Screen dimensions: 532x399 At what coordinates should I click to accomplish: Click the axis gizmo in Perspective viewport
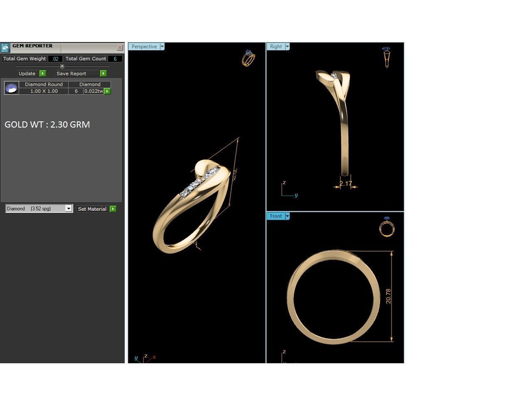pos(145,359)
